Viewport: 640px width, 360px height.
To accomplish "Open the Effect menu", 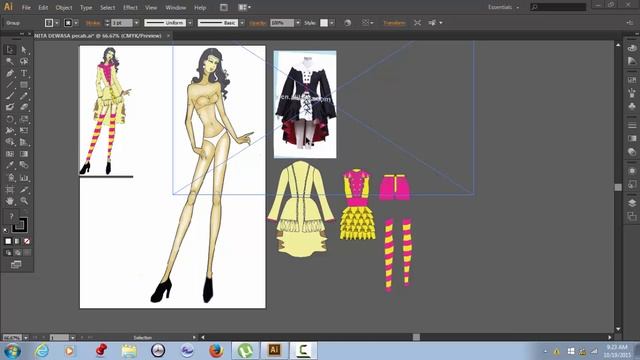I will point(130,8).
